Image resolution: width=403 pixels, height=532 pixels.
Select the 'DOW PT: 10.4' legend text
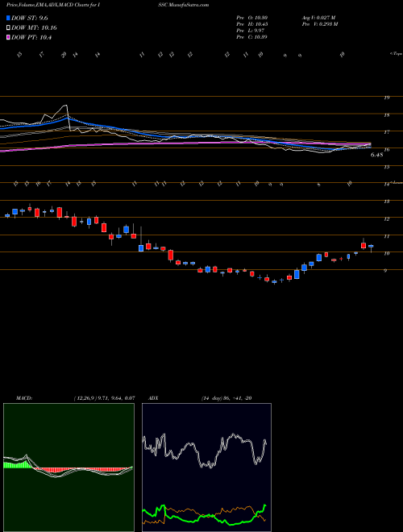pos(31,37)
